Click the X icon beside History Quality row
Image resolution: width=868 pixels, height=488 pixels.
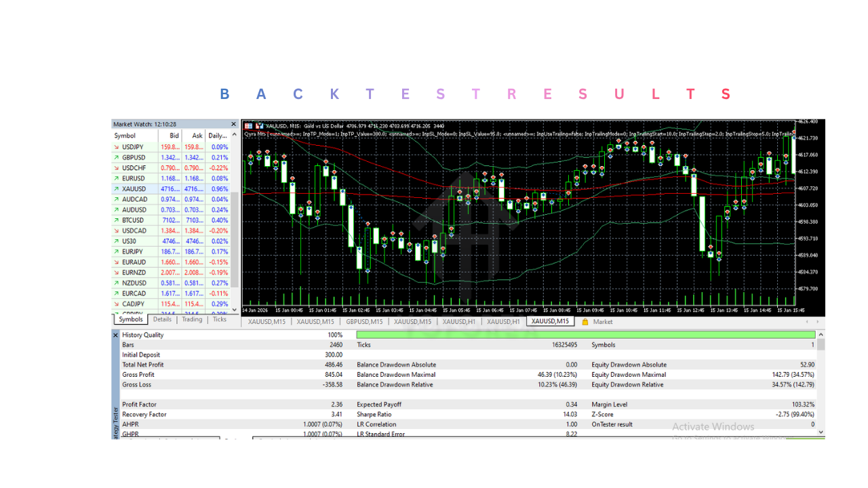[114, 334]
